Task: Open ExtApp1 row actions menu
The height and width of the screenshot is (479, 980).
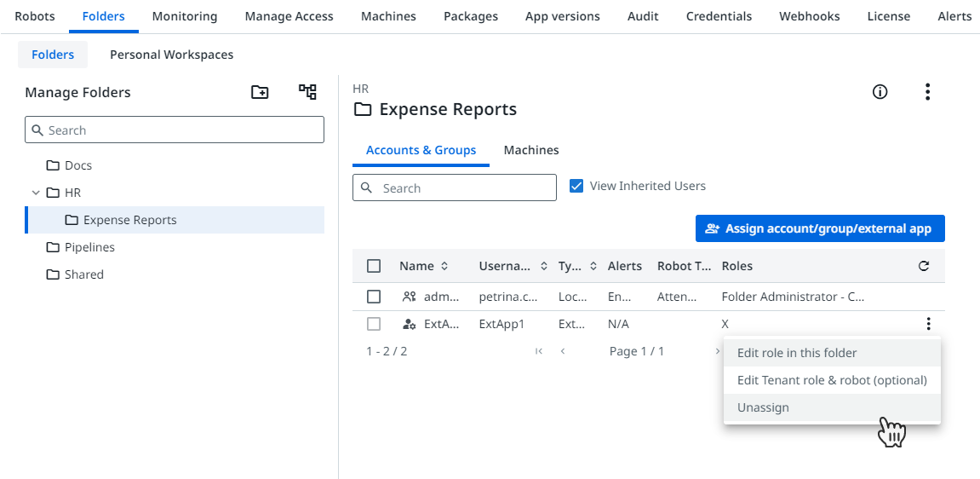Action: pyautogui.click(x=928, y=324)
